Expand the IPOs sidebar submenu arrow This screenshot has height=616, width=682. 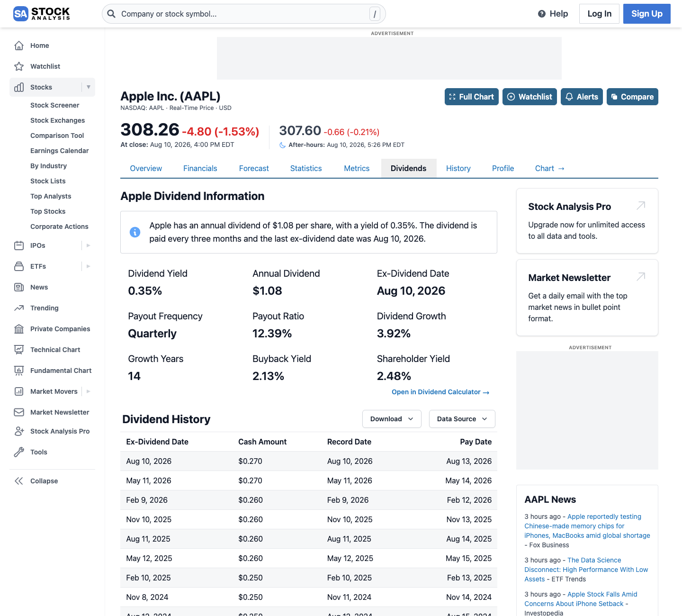(x=89, y=245)
